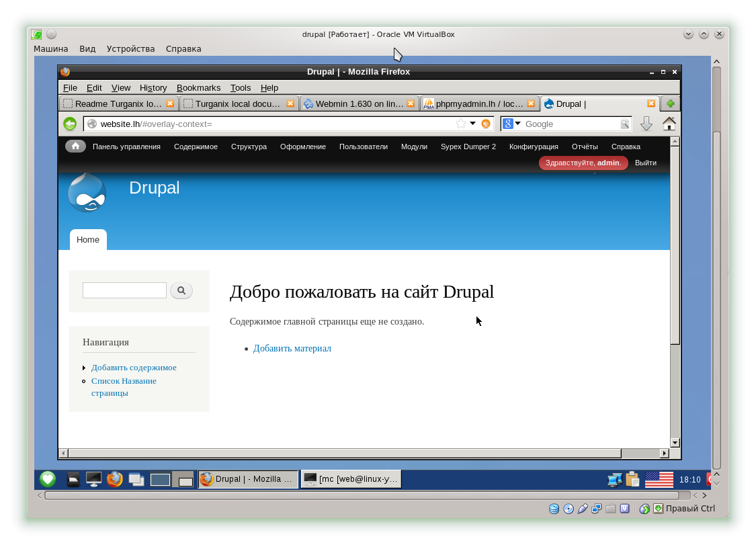The width and height of the screenshot is (756, 545).
Task: Switch to the phpmyadmin.lh tab
Action: click(x=480, y=103)
